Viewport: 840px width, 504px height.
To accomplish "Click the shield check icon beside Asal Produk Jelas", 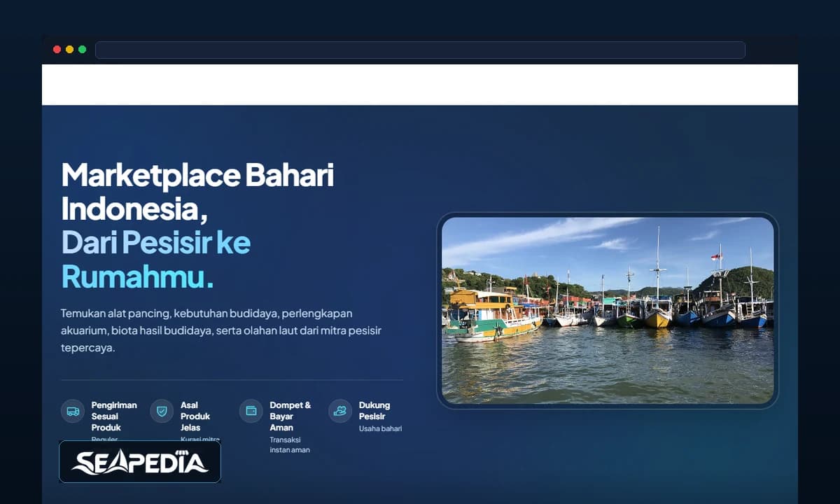I will (162, 411).
